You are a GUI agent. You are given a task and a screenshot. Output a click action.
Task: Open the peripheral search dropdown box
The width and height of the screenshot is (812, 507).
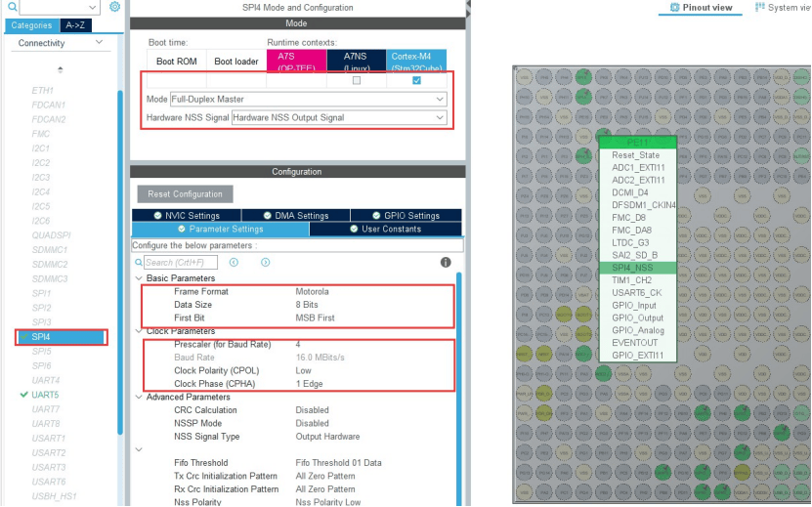pyautogui.click(x=60, y=7)
